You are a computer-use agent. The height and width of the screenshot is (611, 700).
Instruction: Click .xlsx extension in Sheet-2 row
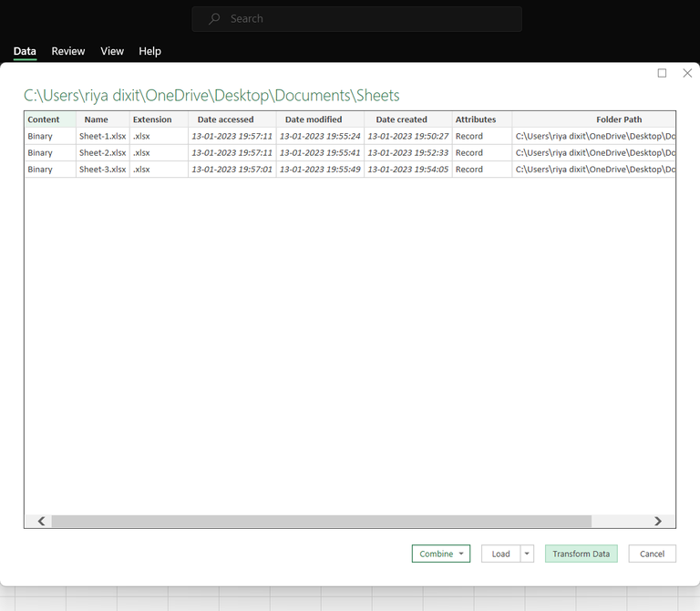159,153
